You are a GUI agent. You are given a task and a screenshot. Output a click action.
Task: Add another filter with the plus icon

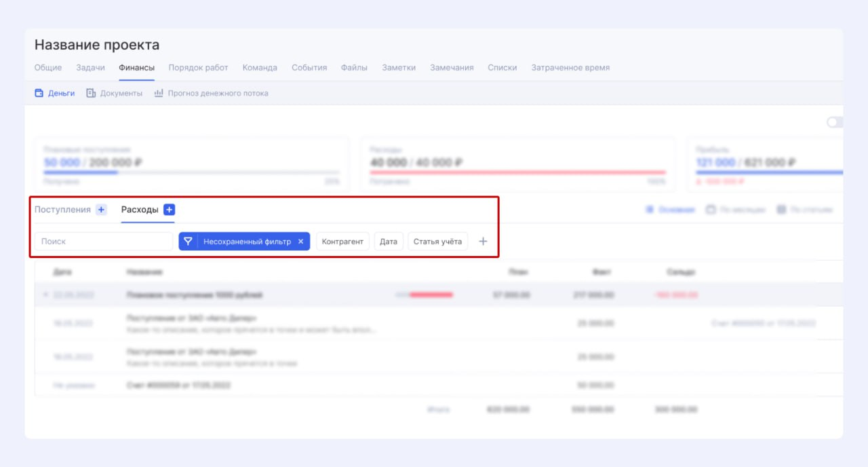[x=483, y=242]
